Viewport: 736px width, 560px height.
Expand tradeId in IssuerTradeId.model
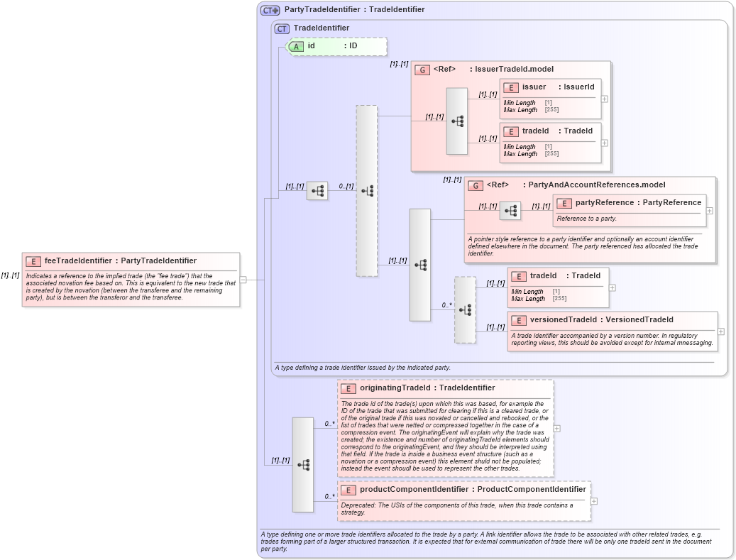[605, 143]
